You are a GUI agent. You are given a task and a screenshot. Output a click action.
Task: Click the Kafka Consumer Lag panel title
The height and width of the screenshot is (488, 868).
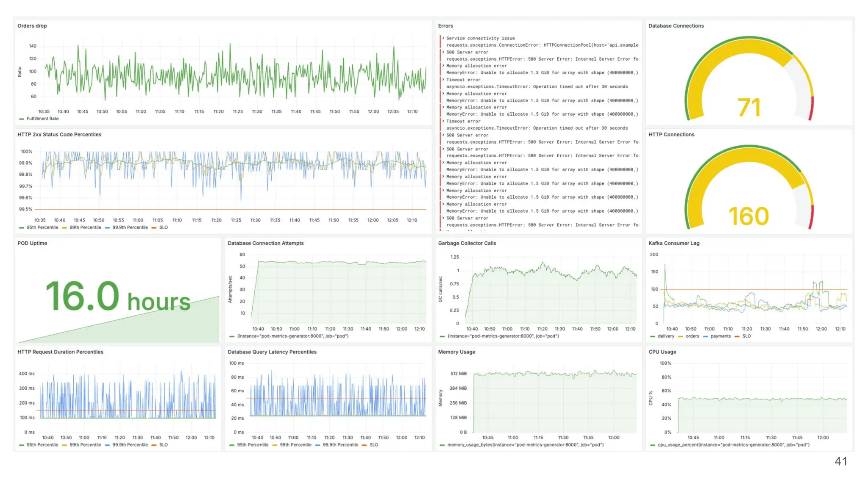tap(673, 243)
